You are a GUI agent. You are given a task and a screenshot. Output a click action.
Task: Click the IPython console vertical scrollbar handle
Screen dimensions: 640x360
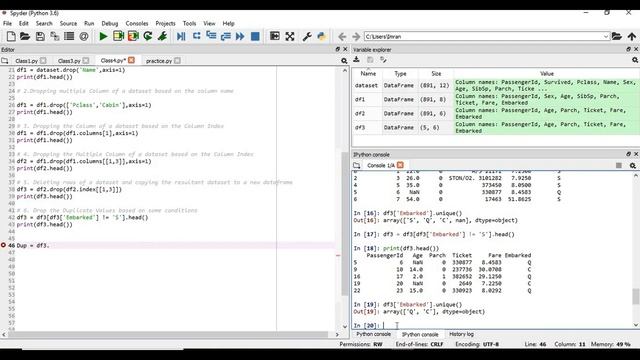636,297
